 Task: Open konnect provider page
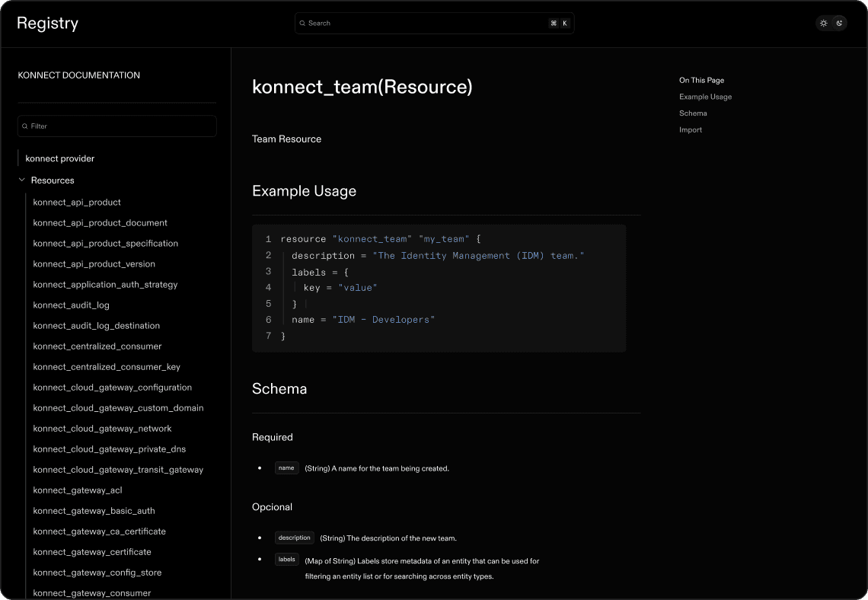pyautogui.click(x=60, y=158)
